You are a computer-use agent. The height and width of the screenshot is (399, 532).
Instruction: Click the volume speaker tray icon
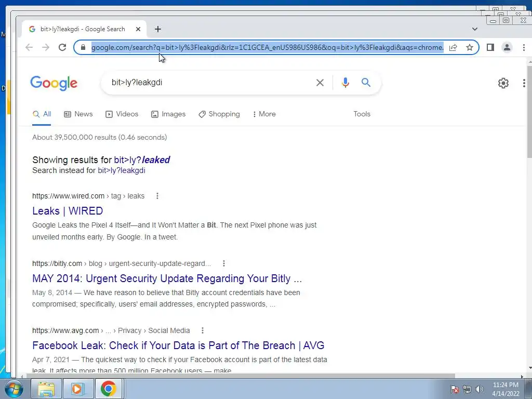coord(479,389)
